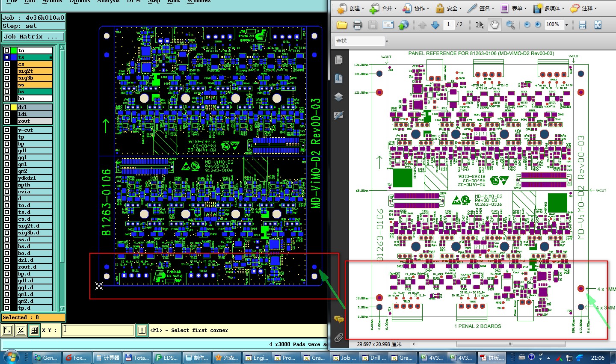
Task: Open the DFM menu
Action: tap(134, 1)
